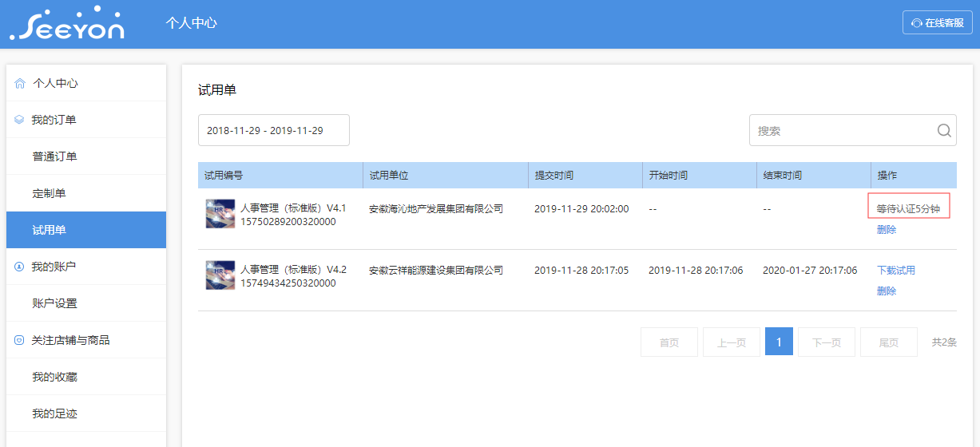
Task: Click company 安徽云祥能源建设集团有限公司
Action: 436,271
